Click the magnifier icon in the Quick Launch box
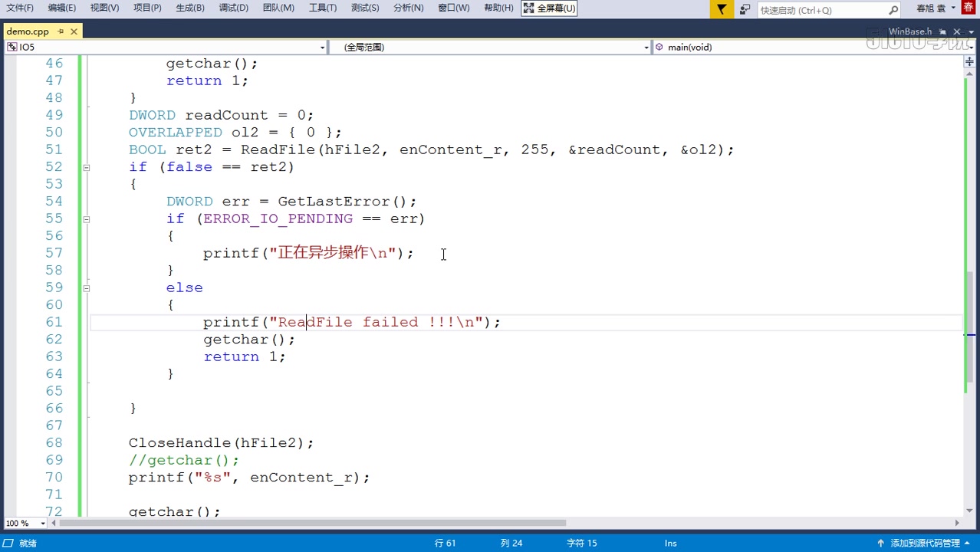Viewport: 980px width, 552px height. coord(894,8)
